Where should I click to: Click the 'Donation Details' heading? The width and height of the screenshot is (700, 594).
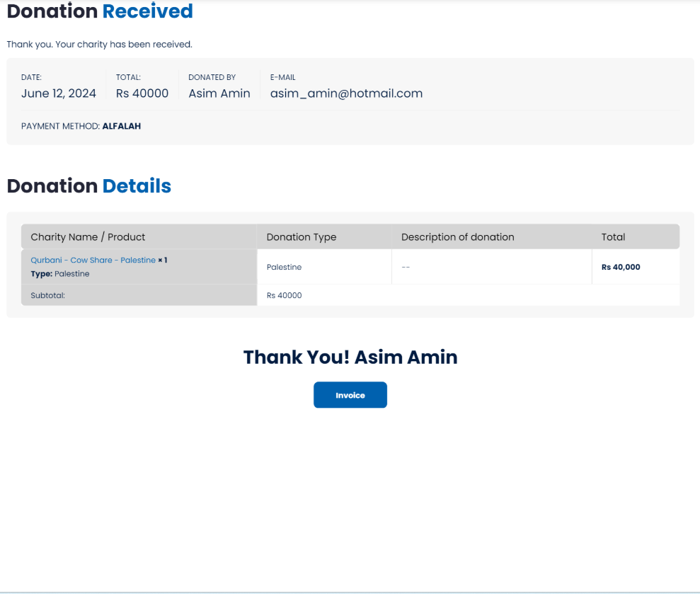point(88,186)
